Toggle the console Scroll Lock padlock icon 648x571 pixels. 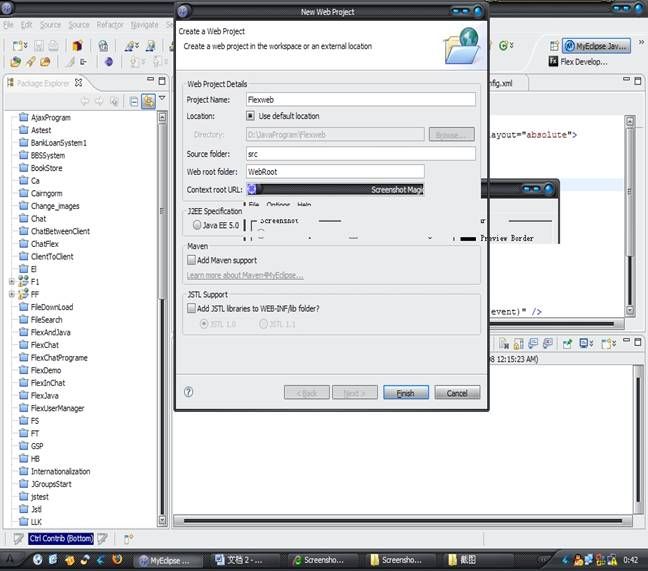(518, 344)
